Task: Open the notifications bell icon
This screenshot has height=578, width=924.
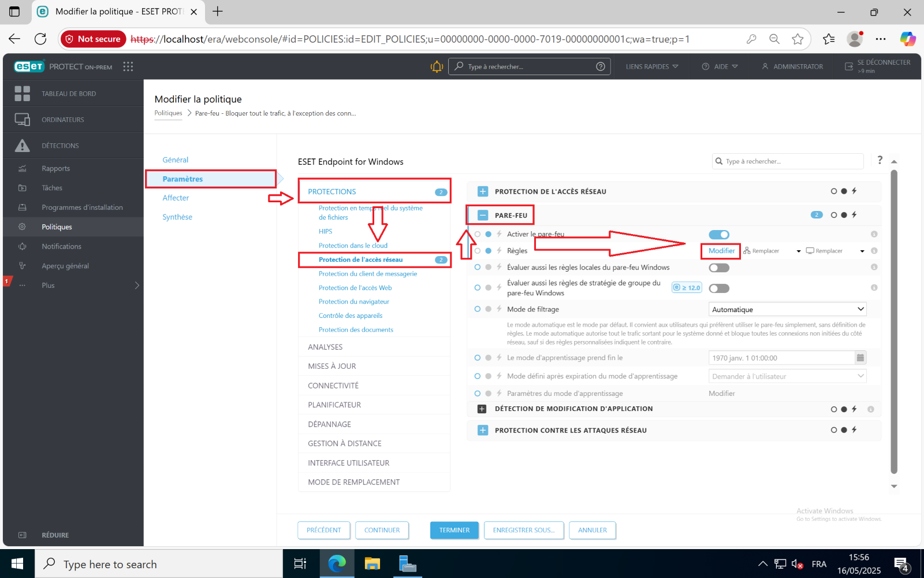Action: 437,66
